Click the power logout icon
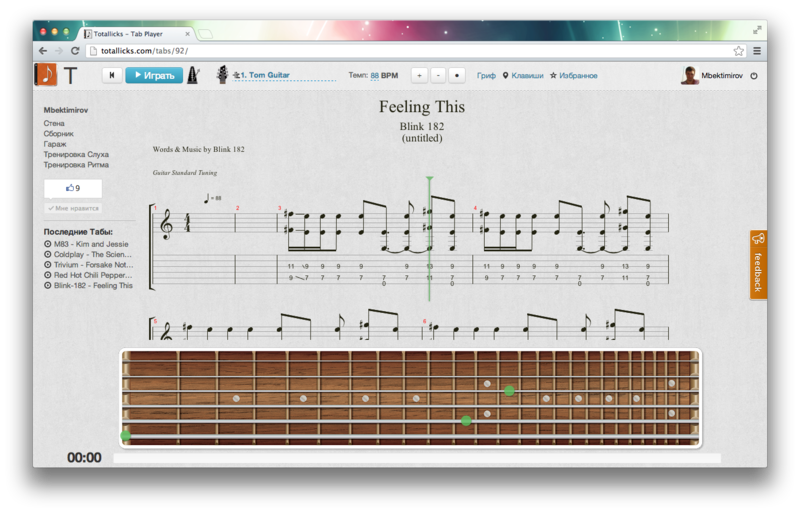The height and width of the screenshot is (513, 800). tap(754, 76)
